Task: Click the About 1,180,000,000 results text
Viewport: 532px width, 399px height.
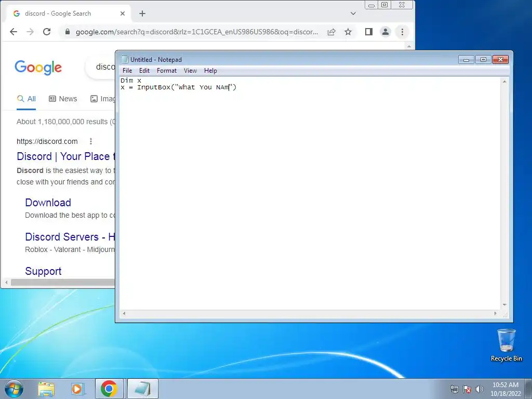Action: click(66, 122)
